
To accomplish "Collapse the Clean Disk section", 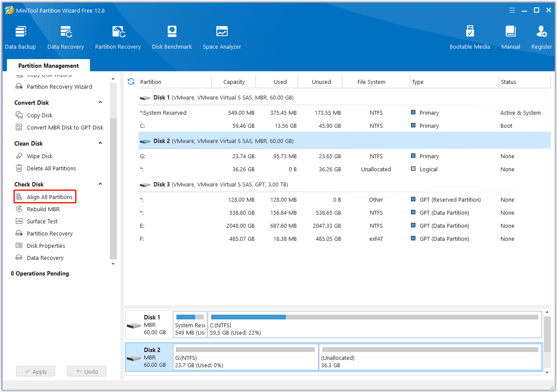I will pos(100,143).
